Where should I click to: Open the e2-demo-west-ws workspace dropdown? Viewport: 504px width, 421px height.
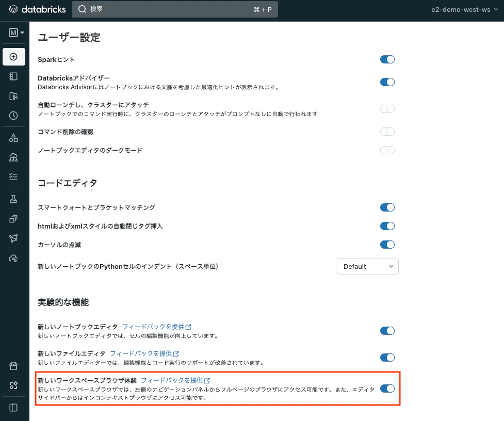[x=464, y=10]
